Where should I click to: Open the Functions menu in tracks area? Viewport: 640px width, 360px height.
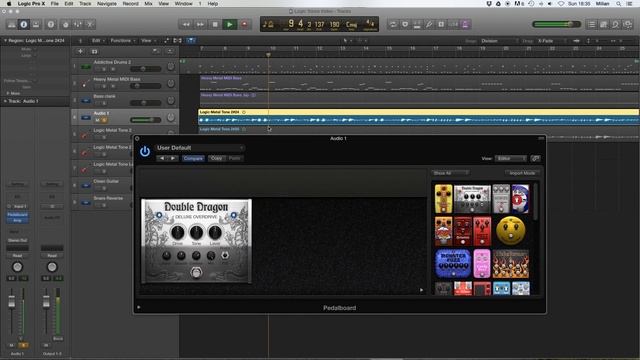point(122,41)
